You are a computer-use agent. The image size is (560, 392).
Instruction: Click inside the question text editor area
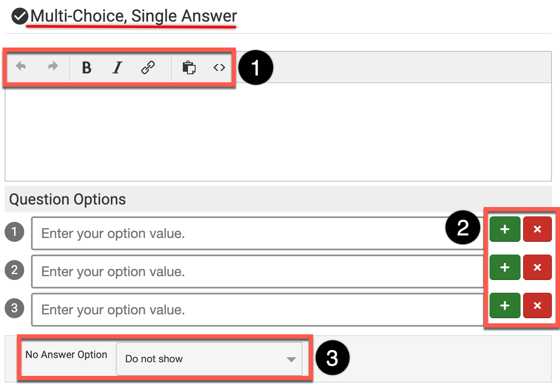(278, 132)
